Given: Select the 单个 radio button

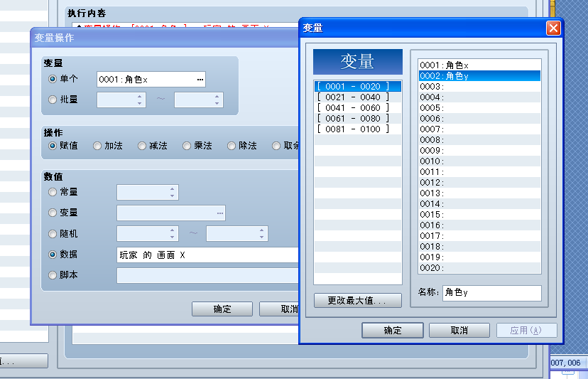Looking at the screenshot, I should pyautogui.click(x=53, y=79).
